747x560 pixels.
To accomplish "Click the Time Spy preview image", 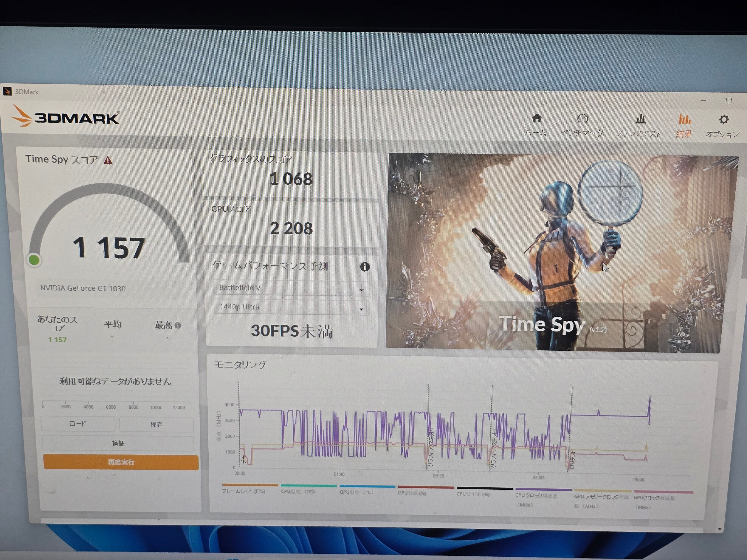I will pyautogui.click(x=554, y=253).
